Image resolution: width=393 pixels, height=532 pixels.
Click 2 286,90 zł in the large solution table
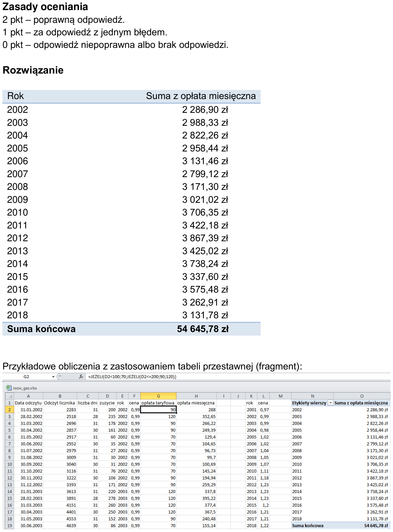[x=205, y=110]
